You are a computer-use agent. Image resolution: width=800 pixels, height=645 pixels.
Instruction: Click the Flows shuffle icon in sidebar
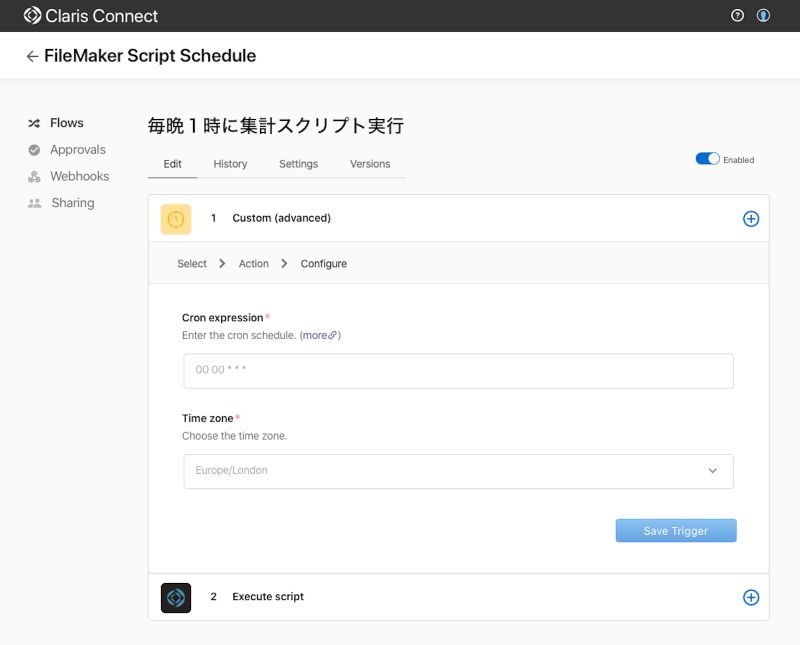34,123
